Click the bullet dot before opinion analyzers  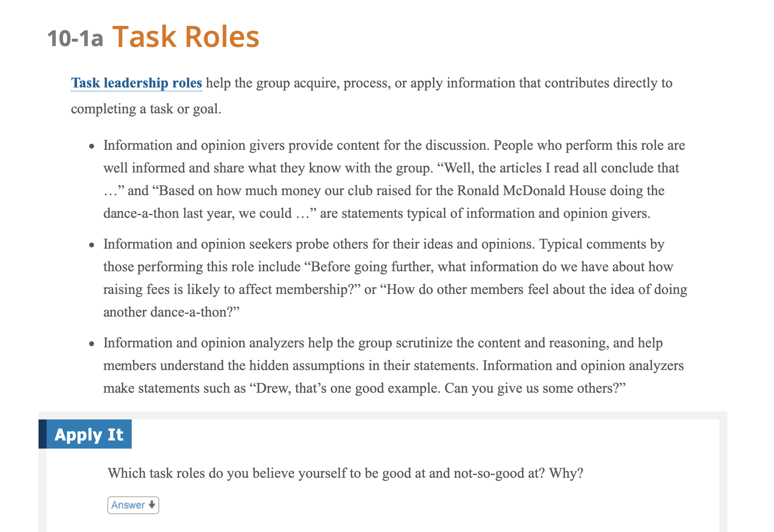(x=92, y=344)
